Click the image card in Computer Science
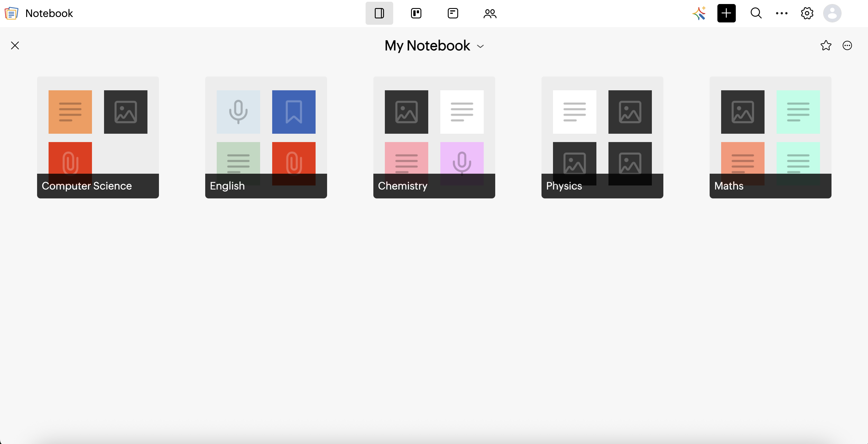 click(x=126, y=112)
